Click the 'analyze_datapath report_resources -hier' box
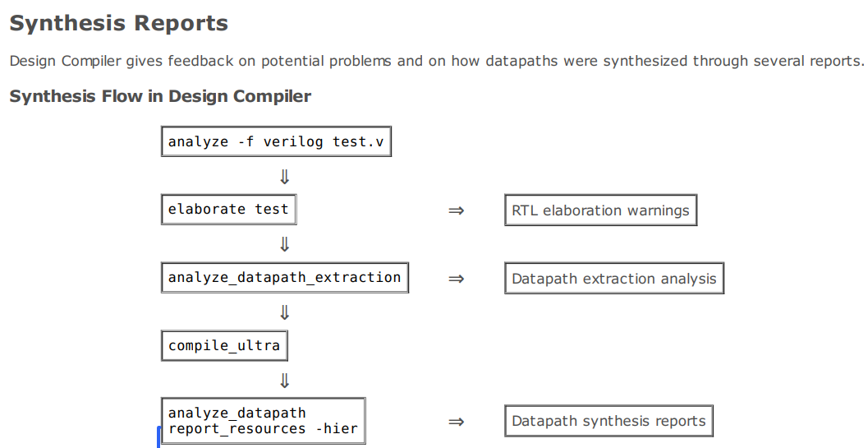This screenshot has height=448, width=868. coord(264,421)
